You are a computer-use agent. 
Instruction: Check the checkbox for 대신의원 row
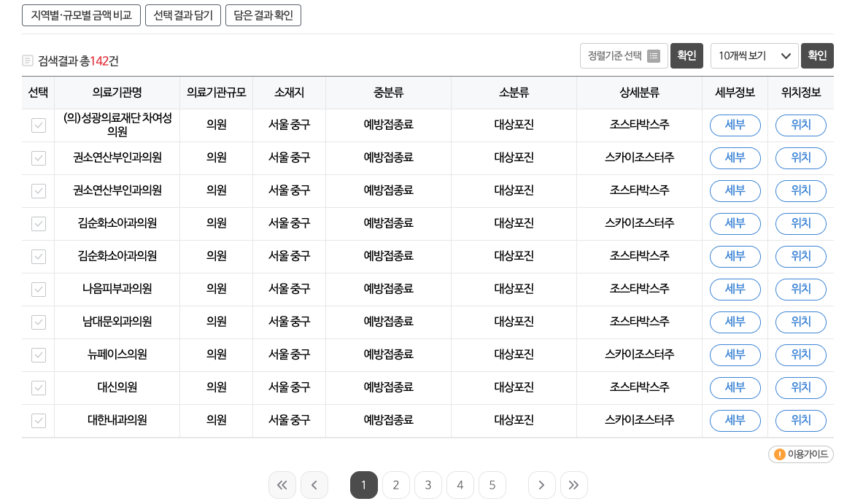coord(38,388)
